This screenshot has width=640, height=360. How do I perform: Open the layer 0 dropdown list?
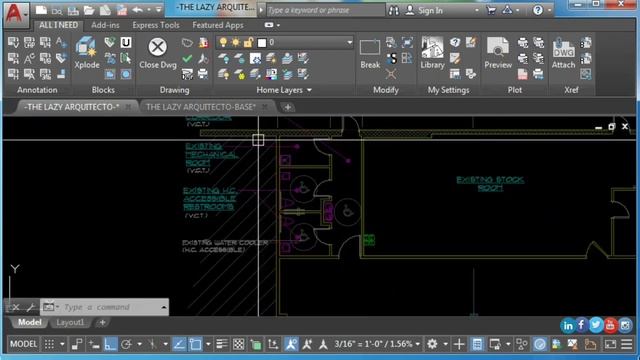349,42
